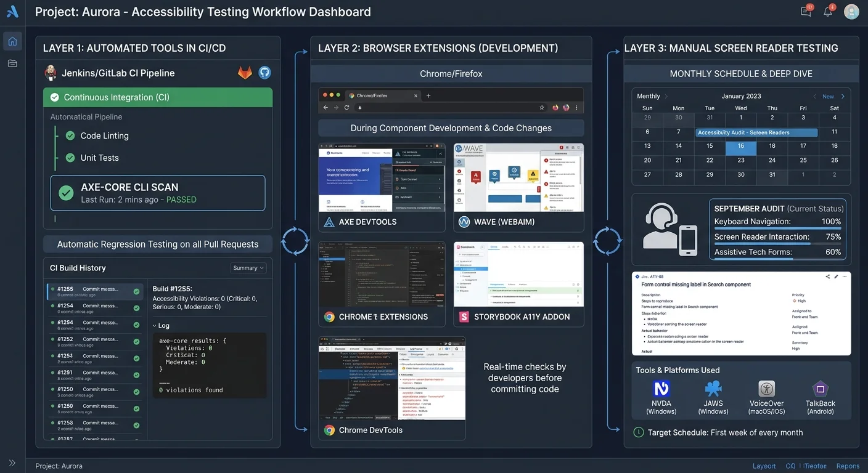This screenshot has width=868, height=473.
Task: Click the green status check on build #1250
Action: (x=136, y=392)
